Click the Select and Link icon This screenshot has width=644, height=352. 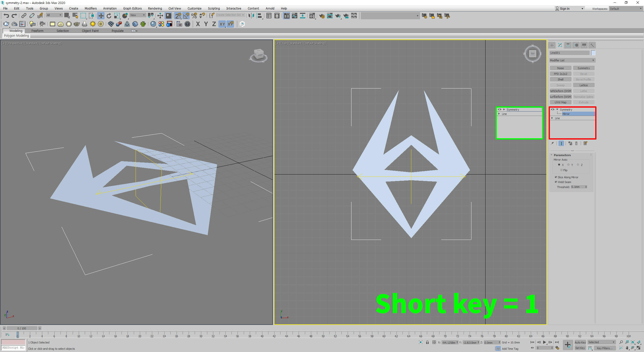(x=24, y=16)
